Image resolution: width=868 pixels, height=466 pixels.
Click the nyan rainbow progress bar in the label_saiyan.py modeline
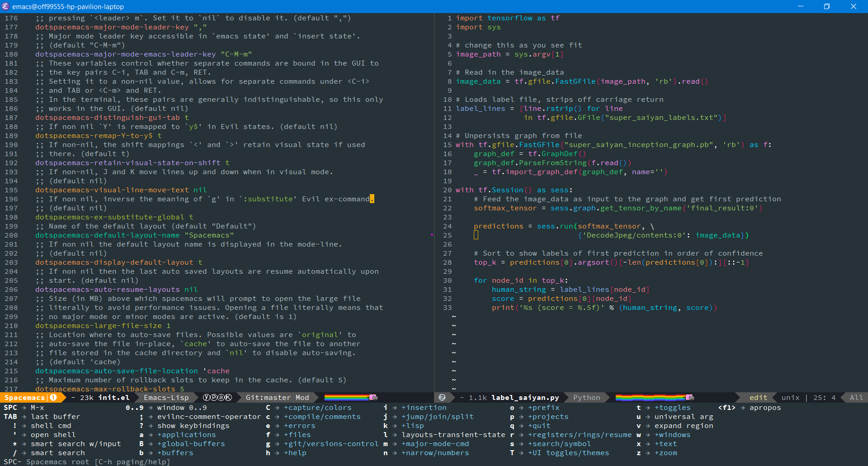pyautogui.click(x=651, y=397)
